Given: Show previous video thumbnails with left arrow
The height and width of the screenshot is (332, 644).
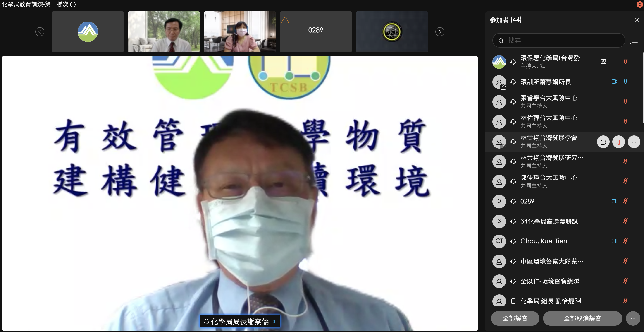Looking at the screenshot, I should (40, 32).
